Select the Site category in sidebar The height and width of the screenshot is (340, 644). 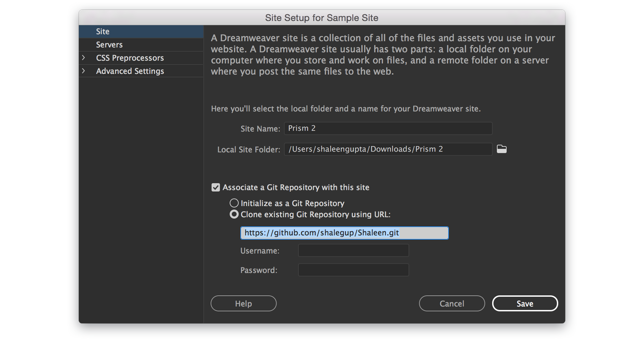tap(103, 31)
